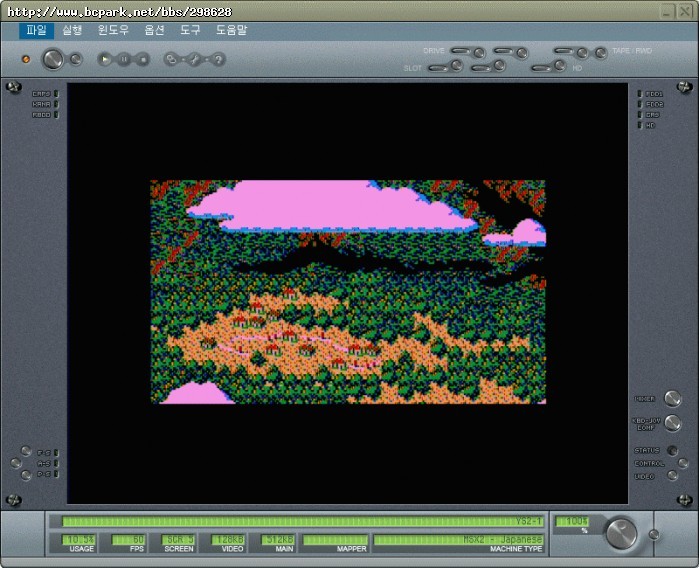
Task: Open help with the question mark icon
Action: pyautogui.click(x=218, y=59)
